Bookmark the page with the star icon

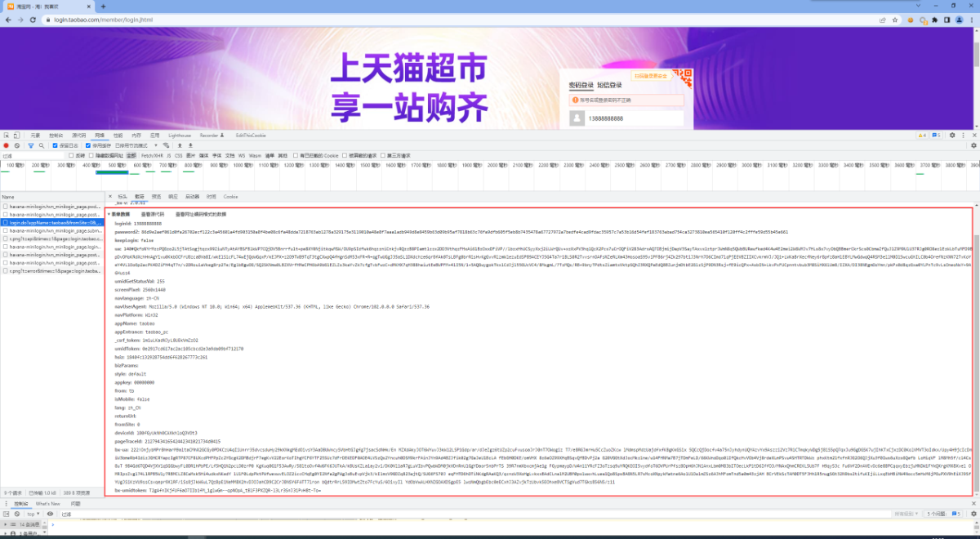click(895, 20)
